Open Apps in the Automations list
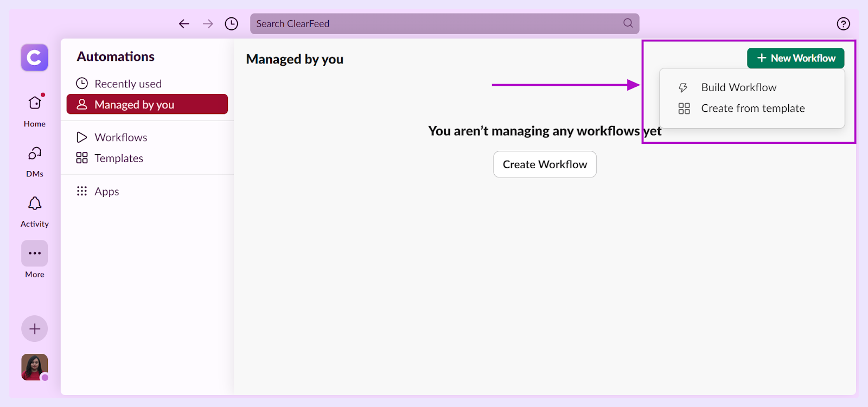The width and height of the screenshot is (868, 407). 147,191
